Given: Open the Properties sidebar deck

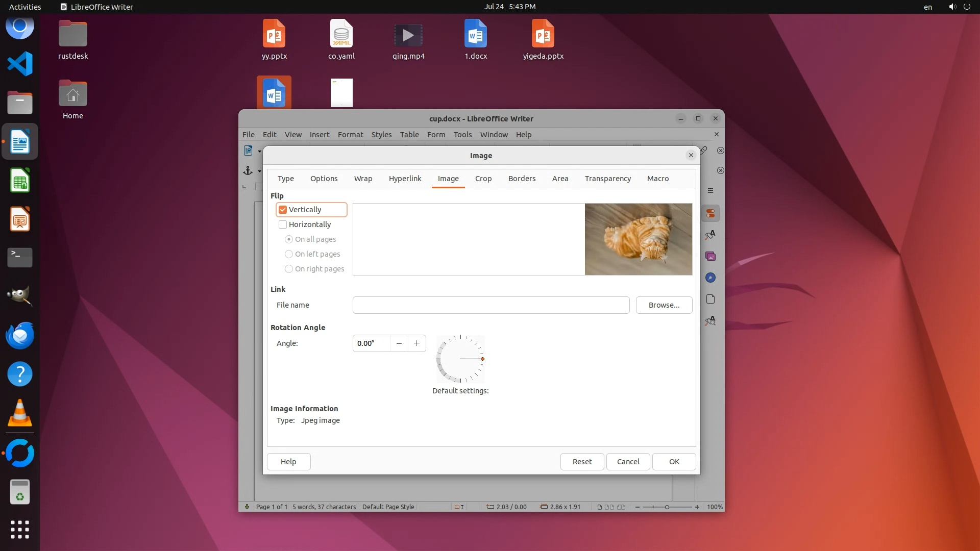Looking at the screenshot, I should click(x=710, y=213).
